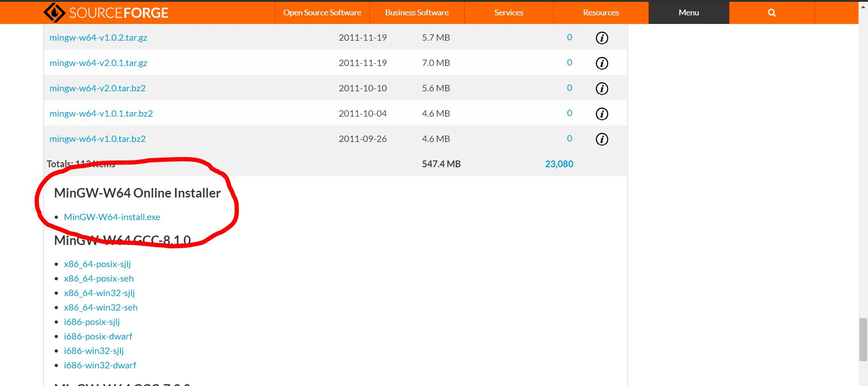Image resolution: width=868 pixels, height=386 pixels.
Task: Open the x86_64-posix-sjlj link
Action: (x=97, y=264)
